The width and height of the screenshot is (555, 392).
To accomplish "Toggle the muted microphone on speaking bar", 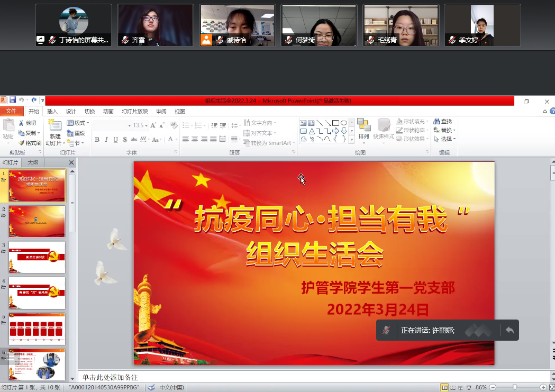I will coord(387,330).
